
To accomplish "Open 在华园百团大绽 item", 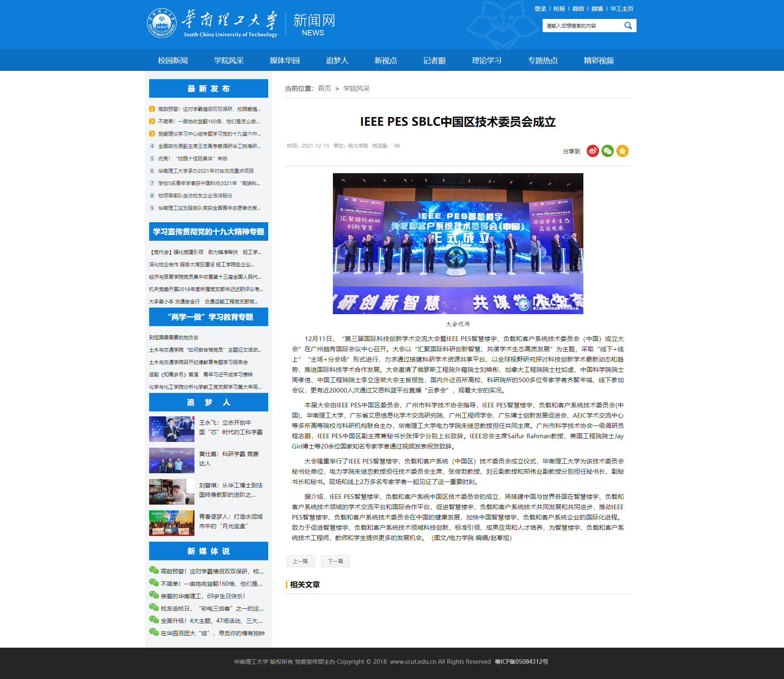I will tap(213, 633).
